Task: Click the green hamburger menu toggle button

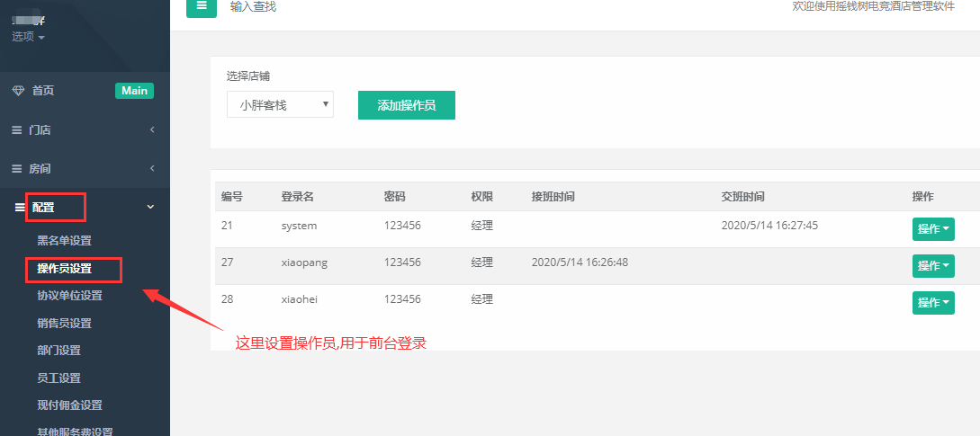Action: click(x=202, y=6)
